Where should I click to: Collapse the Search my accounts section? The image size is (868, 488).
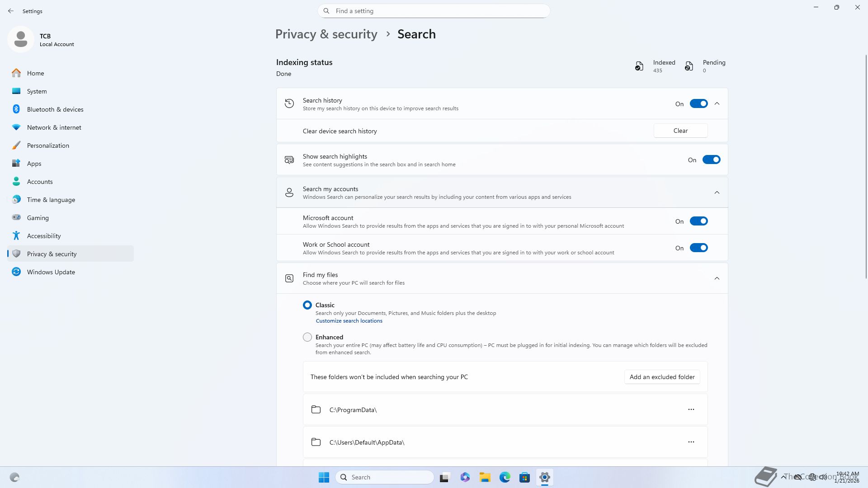(717, 192)
